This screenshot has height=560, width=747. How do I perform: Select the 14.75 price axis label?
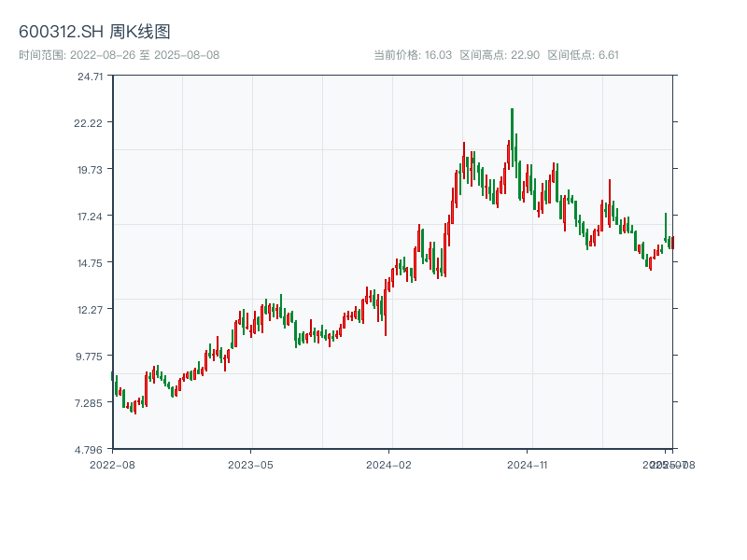pos(90,263)
